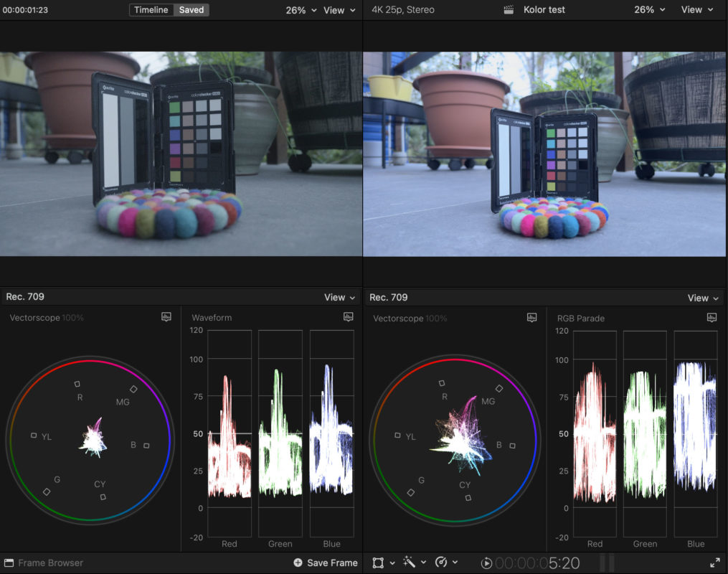Expand the Transform tool chevron
Screen dimensions: 728x574
coord(392,563)
